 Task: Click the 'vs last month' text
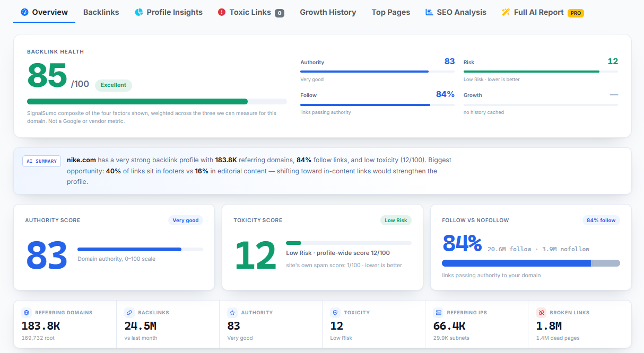(x=141, y=338)
